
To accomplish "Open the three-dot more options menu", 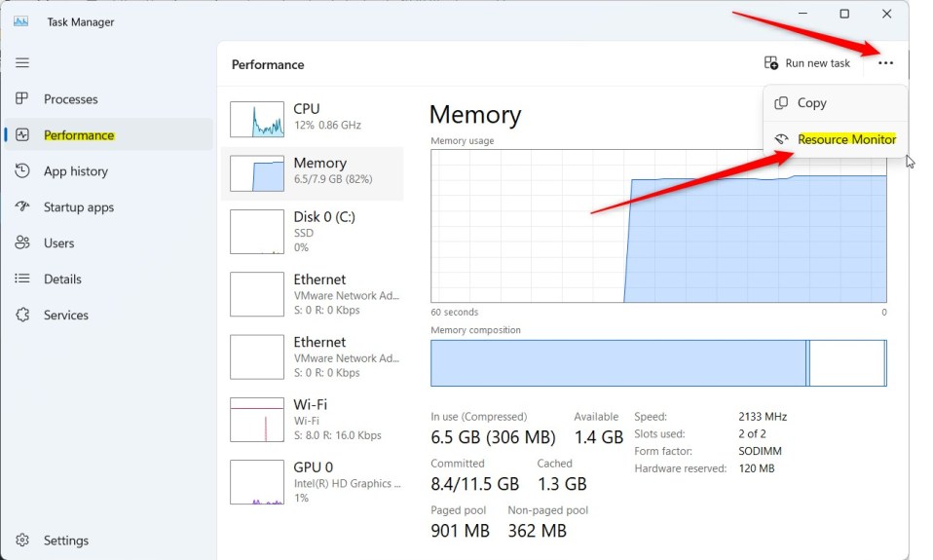I will pos(885,63).
